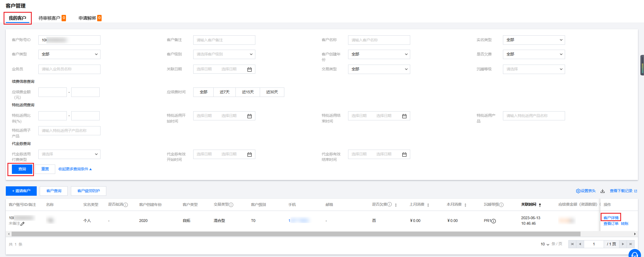Image resolution: width=644 pixels, height=257 pixels.
Task: Expand the 客户类型 dropdown
Action: [x=69, y=54]
